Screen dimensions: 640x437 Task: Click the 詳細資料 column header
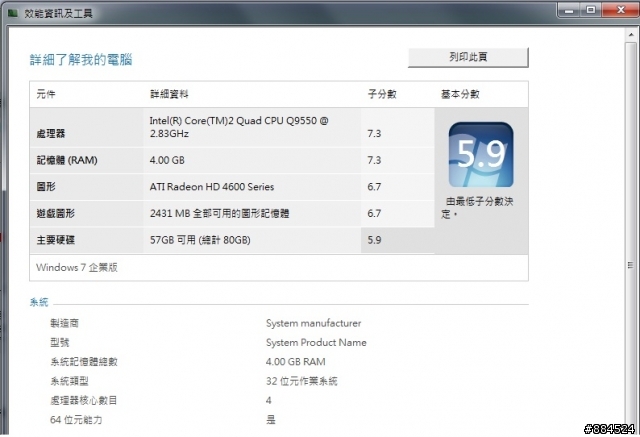tap(169, 94)
